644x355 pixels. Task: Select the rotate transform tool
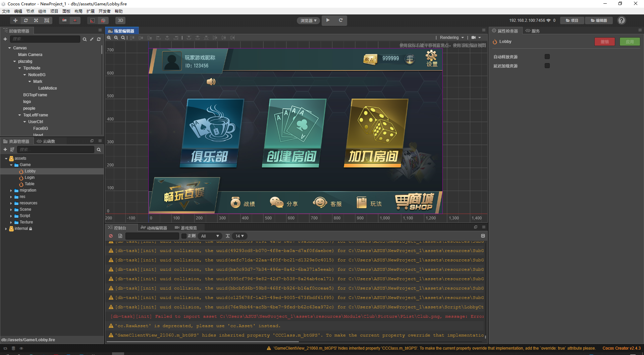coord(26,20)
